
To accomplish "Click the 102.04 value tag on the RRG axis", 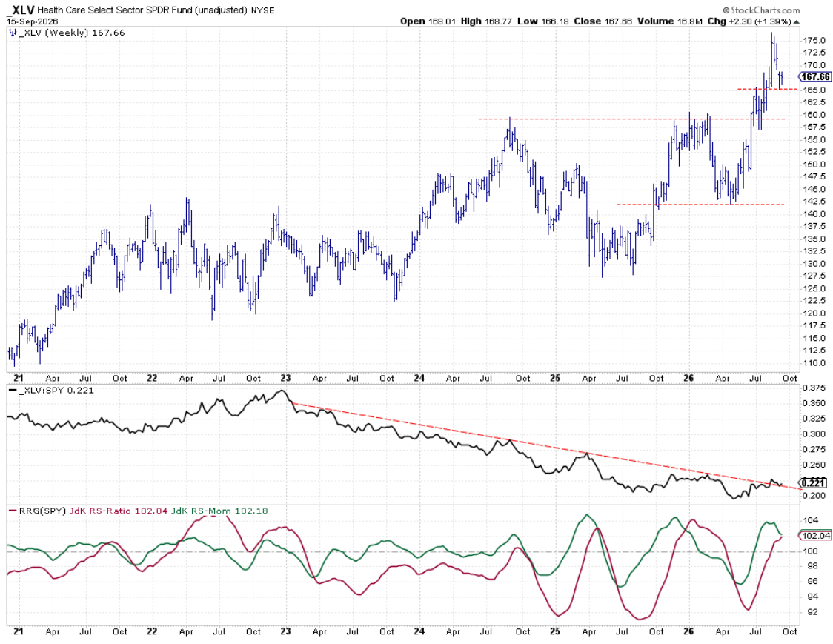I will [x=815, y=536].
